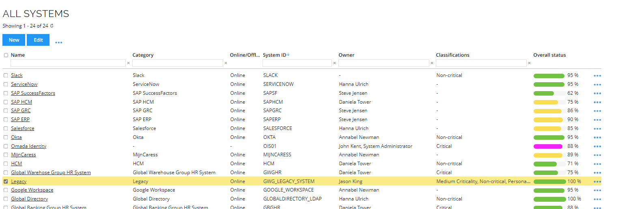Open row actions menu for MijnCaress
This screenshot has width=644, height=209.
click(597, 155)
